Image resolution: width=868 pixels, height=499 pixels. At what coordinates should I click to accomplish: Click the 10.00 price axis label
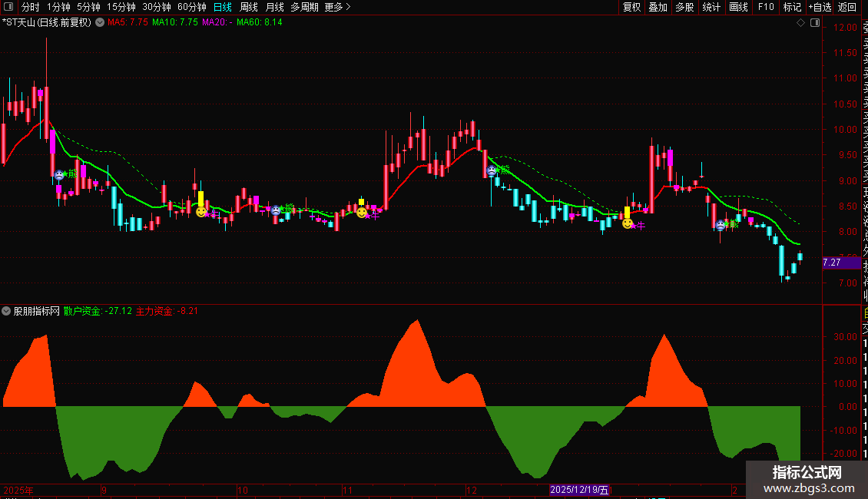pos(845,130)
